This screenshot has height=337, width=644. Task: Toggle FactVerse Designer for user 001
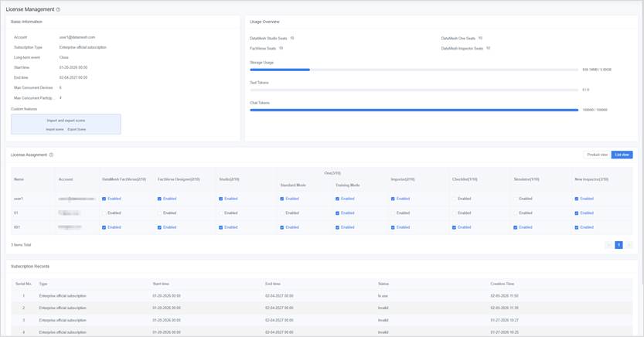[160, 227]
